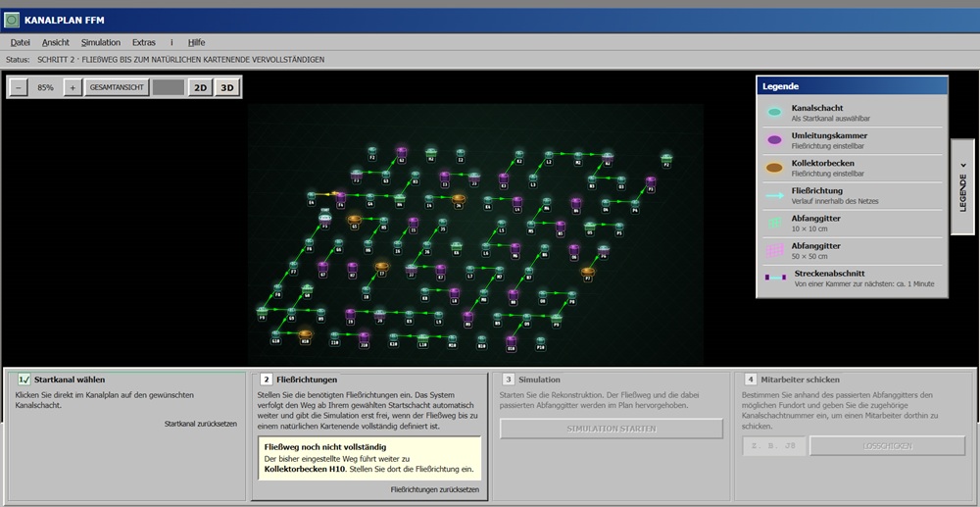980x507 pixels.
Task: Click the purple Umleitungskammer G2 chamber
Action: [x=401, y=152]
